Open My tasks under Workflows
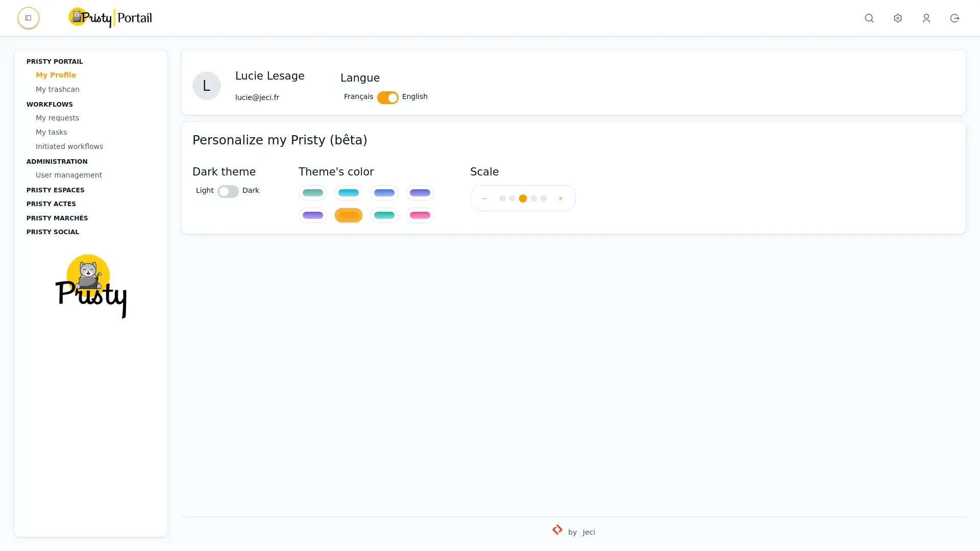 (x=51, y=132)
